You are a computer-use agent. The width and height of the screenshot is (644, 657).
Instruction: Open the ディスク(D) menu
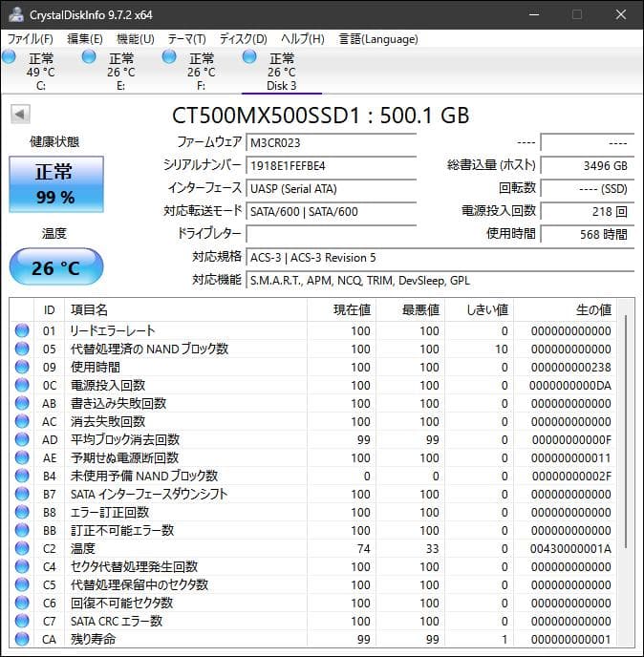244,39
